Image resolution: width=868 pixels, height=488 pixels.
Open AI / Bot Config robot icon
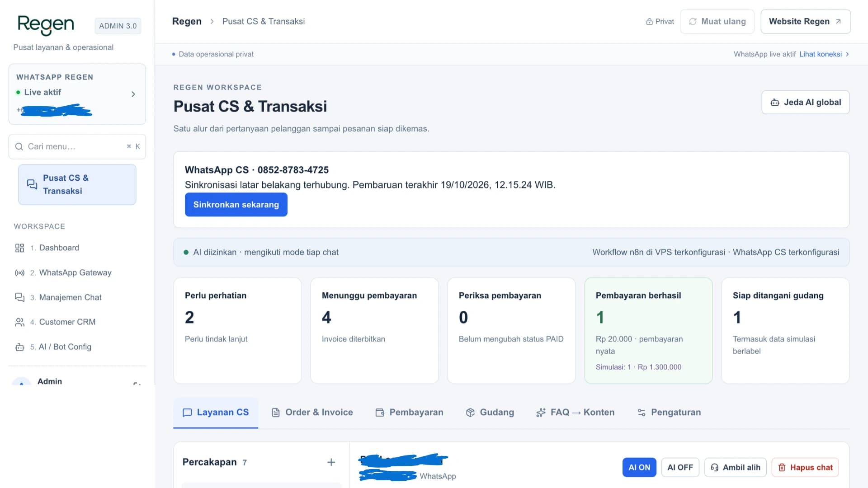point(19,347)
